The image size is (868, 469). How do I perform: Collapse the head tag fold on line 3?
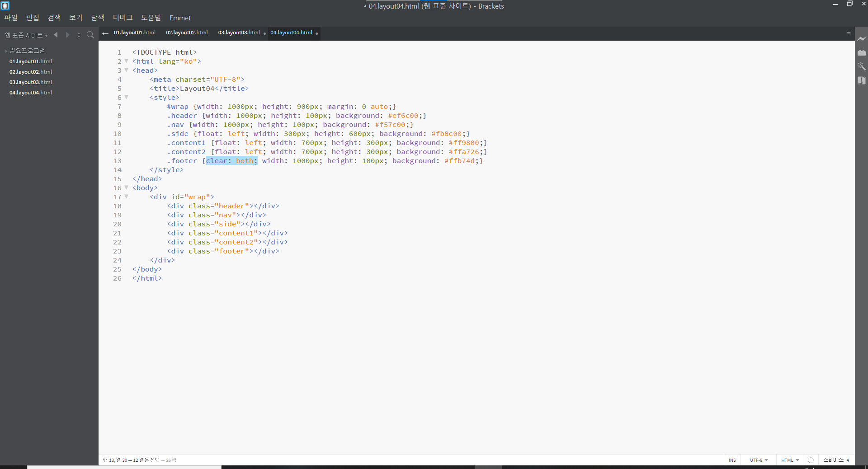click(x=126, y=70)
